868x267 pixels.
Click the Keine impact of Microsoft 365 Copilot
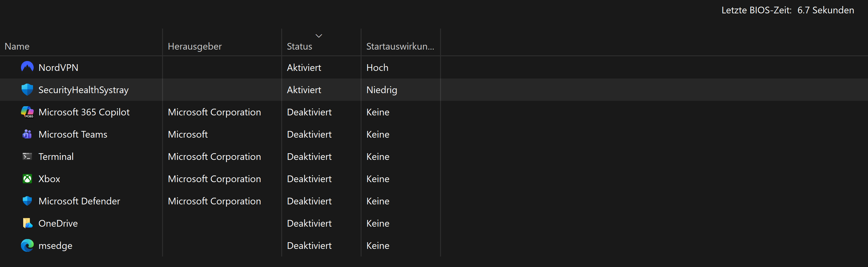tap(378, 112)
